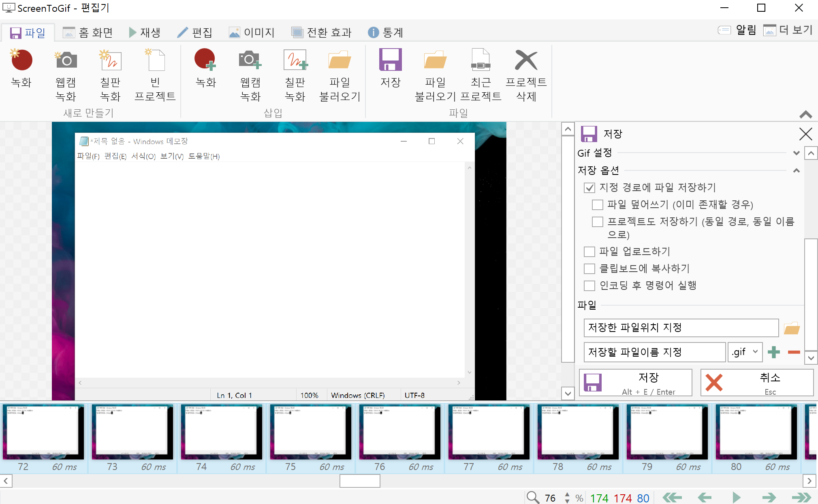Start a new 칠판 녹화 board recording
Screen dimensions: 818x504
[x=110, y=61]
